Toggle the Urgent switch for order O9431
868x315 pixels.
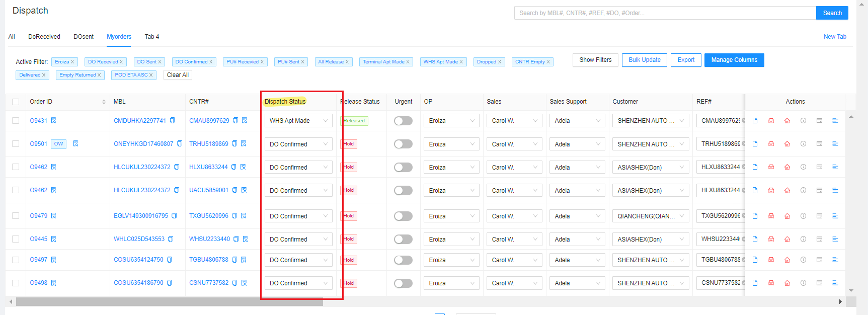click(x=403, y=121)
